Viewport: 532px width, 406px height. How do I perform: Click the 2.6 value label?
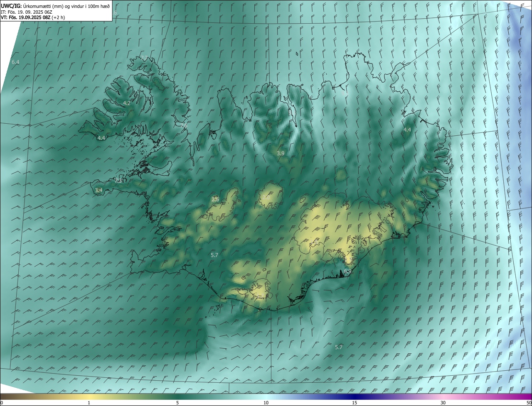(x=215, y=199)
